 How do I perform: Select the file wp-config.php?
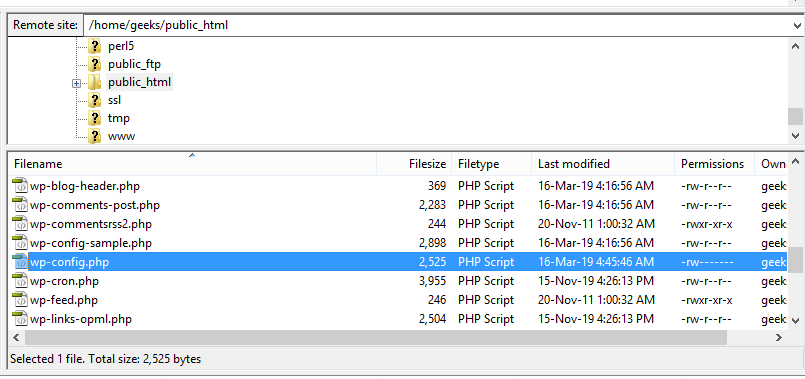pos(69,262)
